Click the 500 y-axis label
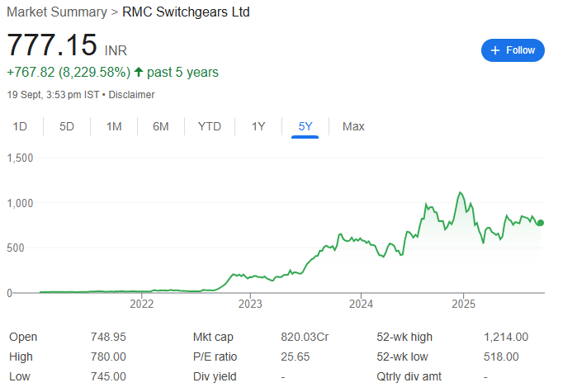This screenshot has height=392, width=577. pos(16,248)
